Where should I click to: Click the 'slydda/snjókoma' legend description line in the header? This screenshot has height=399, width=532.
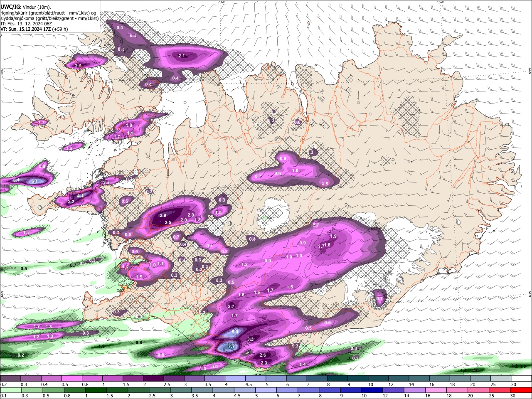pos(49,18)
